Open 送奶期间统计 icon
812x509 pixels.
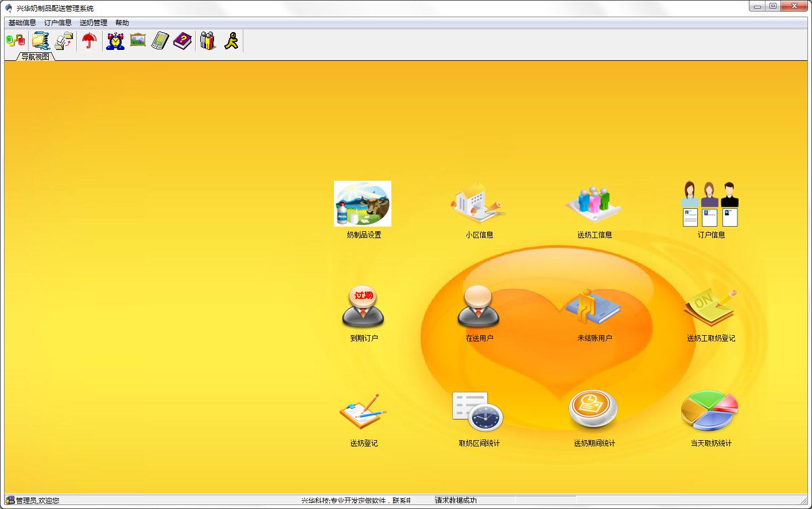[x=593, y=410]
